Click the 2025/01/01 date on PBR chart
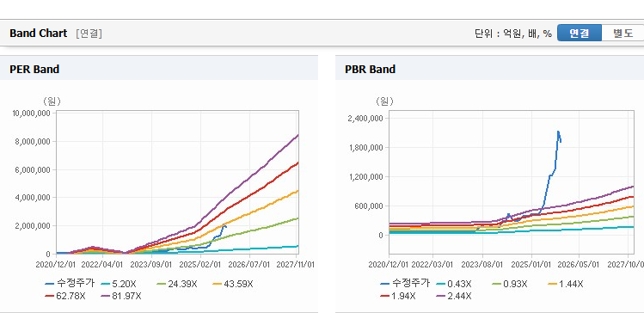The width and height of the screenshot is (644, 313). (x=531, y=264)
